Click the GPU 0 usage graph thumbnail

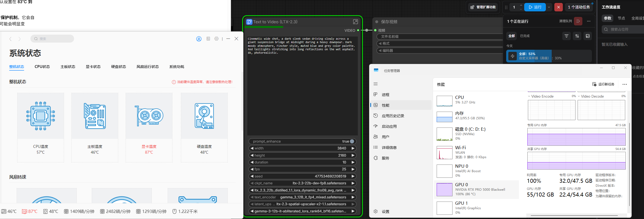coord(444,190)
